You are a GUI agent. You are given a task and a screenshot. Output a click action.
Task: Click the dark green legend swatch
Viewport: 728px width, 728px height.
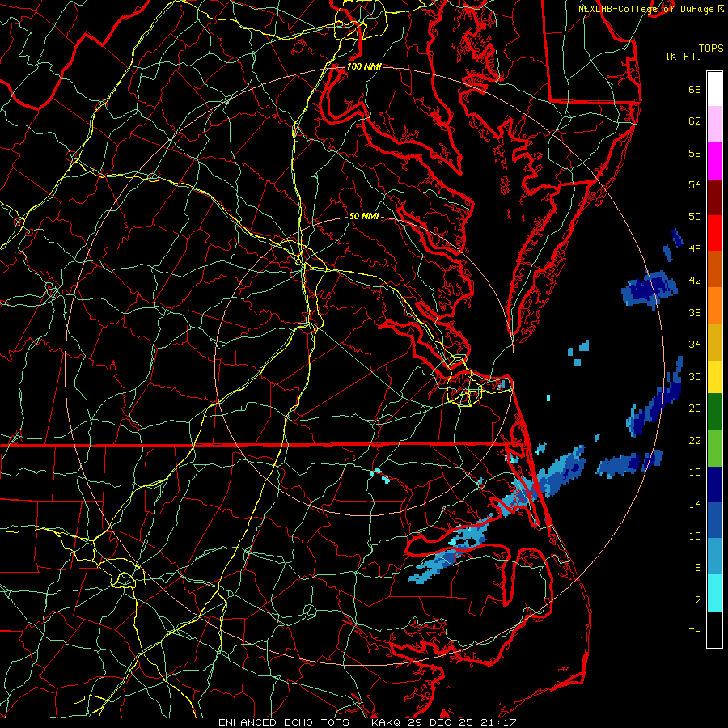point(714,411)
